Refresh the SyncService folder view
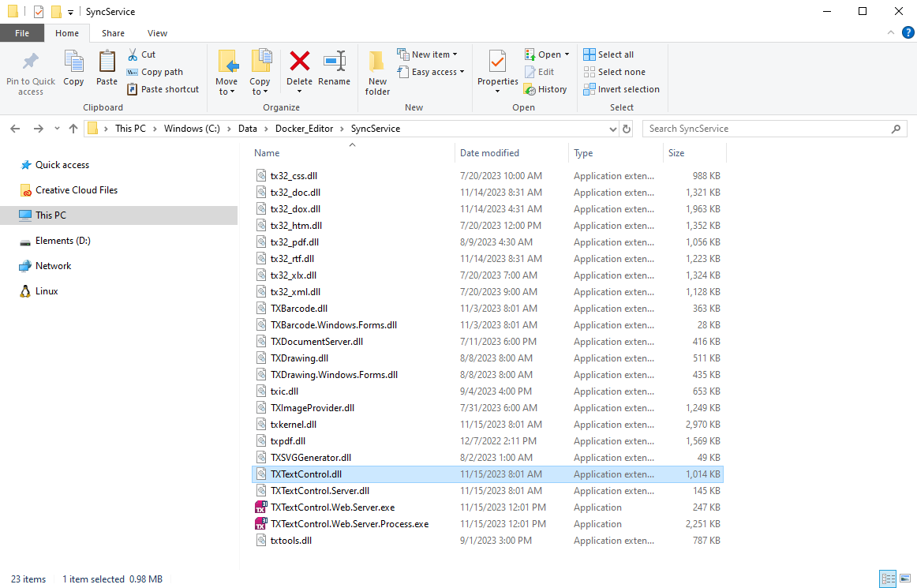917x588 pixels. pos(627,129)
